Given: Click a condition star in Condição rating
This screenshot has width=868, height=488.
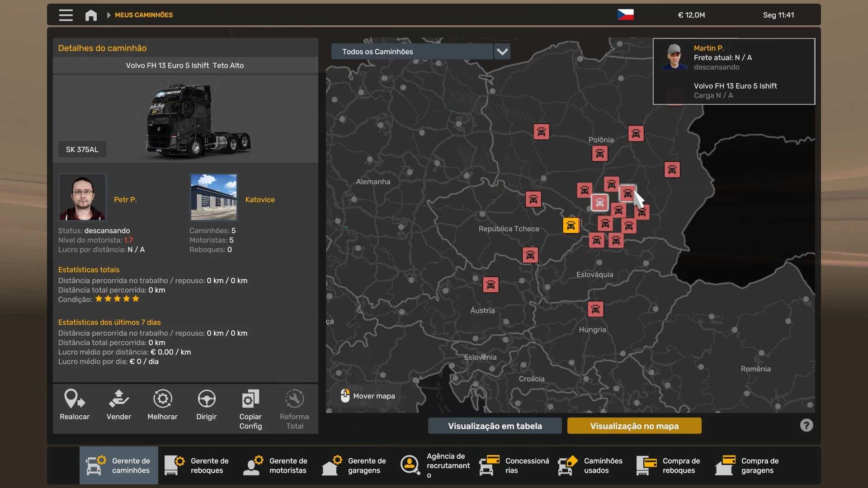Looking at the screenshot, I should (x=118, y=299).
